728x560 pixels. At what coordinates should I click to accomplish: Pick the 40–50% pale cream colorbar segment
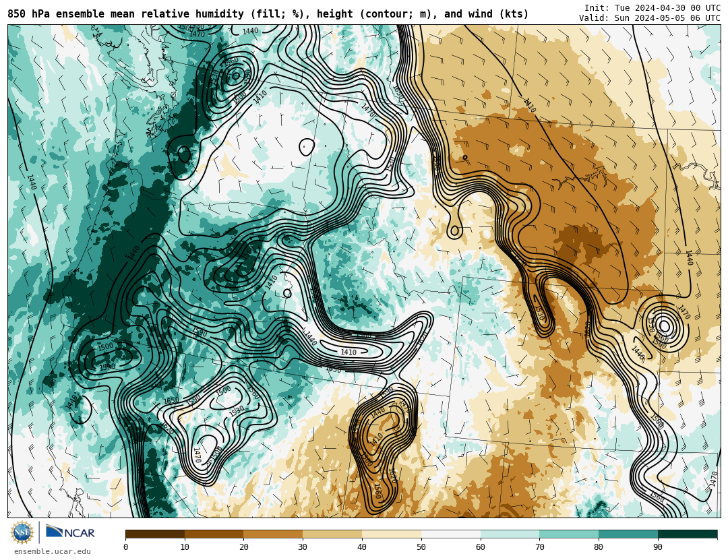[392, 534]
